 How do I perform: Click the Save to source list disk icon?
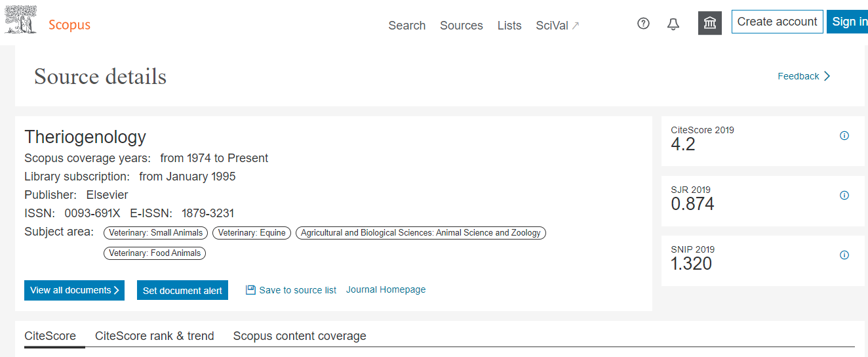(x=250, y=290)
